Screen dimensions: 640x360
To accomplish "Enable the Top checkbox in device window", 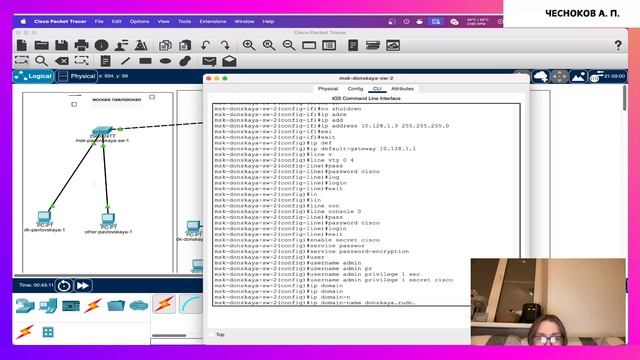I will point(211,335).
